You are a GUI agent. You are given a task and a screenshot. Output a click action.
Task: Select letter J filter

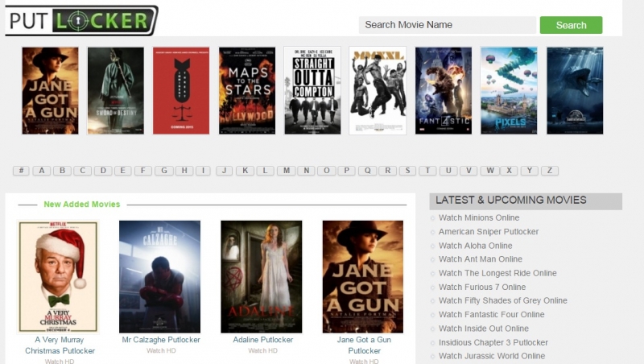pyautogui.click(x=225, y=171)
